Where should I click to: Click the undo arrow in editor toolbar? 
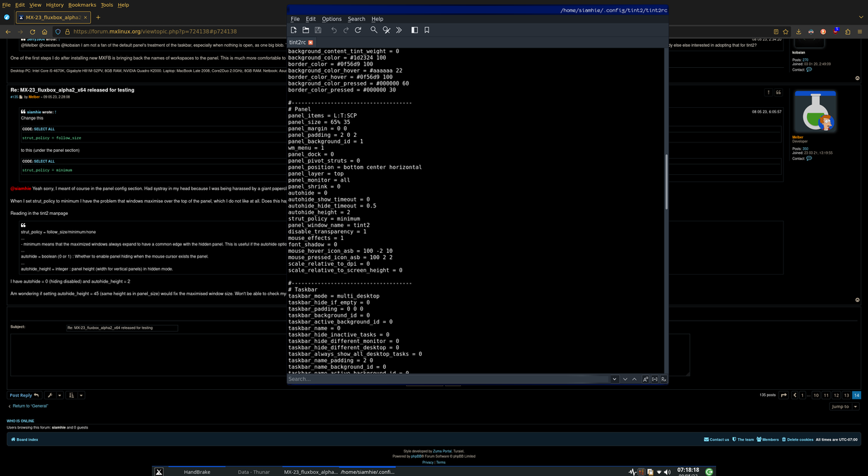334,30
